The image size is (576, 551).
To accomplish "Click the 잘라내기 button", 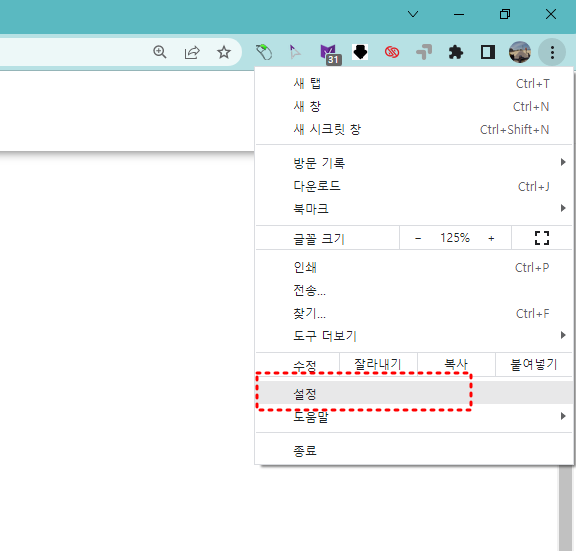I will (x=378, y=364).
